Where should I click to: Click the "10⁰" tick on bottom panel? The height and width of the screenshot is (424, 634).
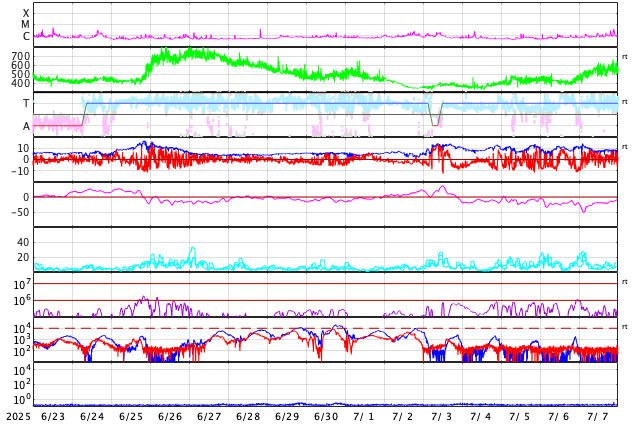pyautogui.click(x=21, y=400)
